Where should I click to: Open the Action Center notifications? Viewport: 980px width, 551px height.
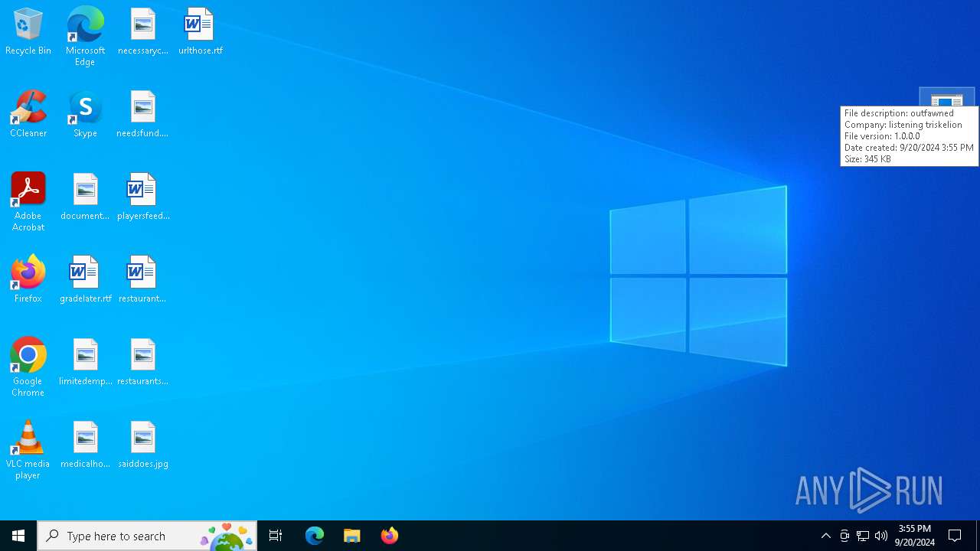[x=955, y=536]
